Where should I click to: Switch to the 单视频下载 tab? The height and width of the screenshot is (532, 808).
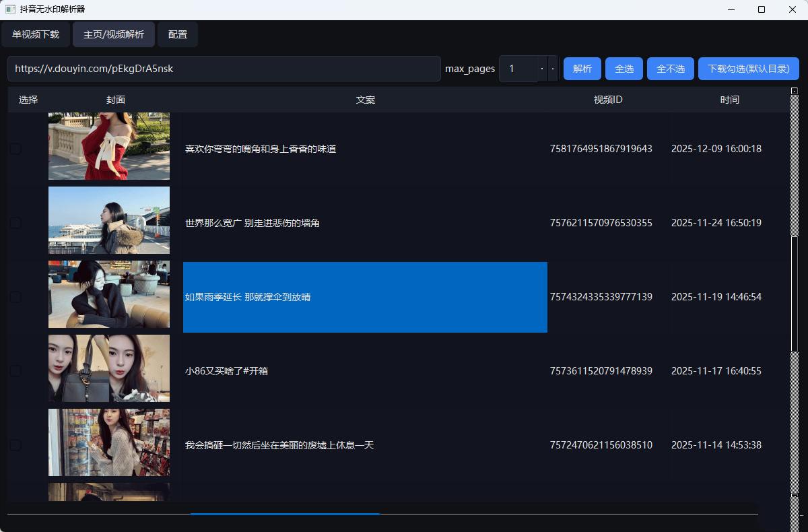pos(36,34)
